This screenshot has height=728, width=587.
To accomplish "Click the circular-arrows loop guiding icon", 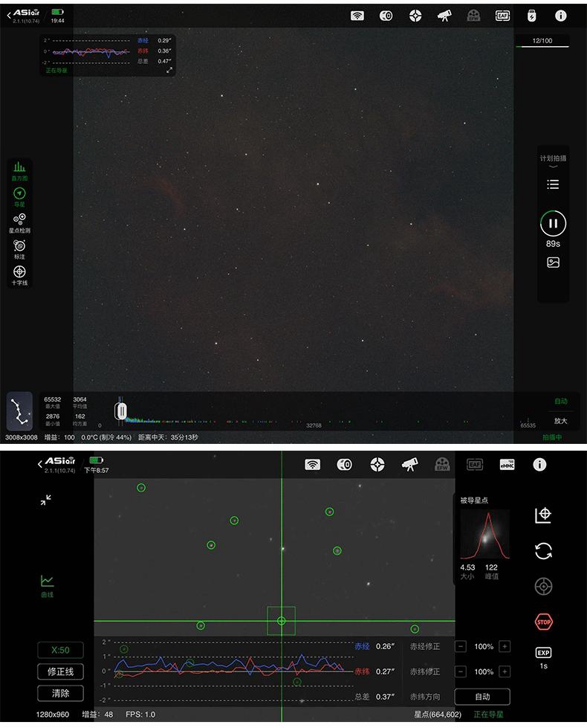I will click(x=543, y=551).
